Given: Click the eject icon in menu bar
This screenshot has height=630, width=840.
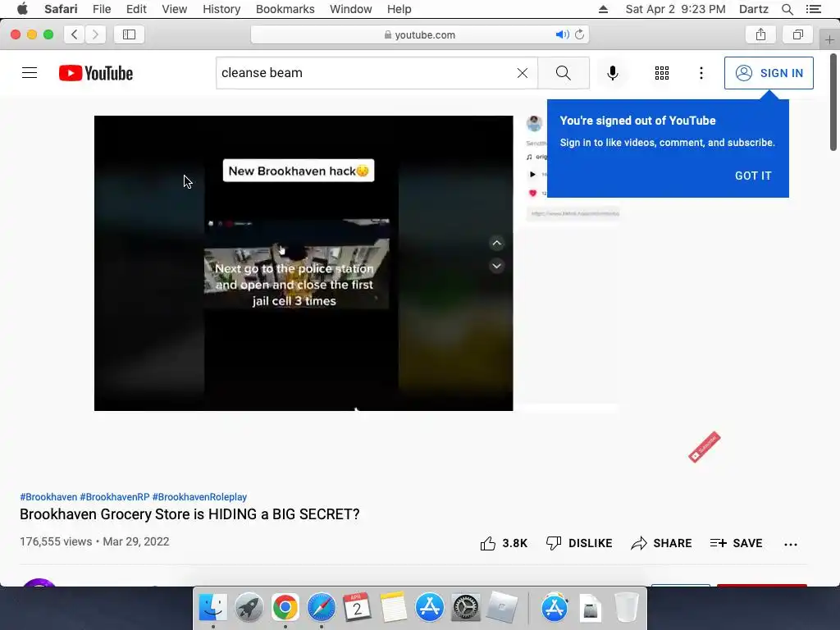Looking at the screenshot, I should click(603, 9).
